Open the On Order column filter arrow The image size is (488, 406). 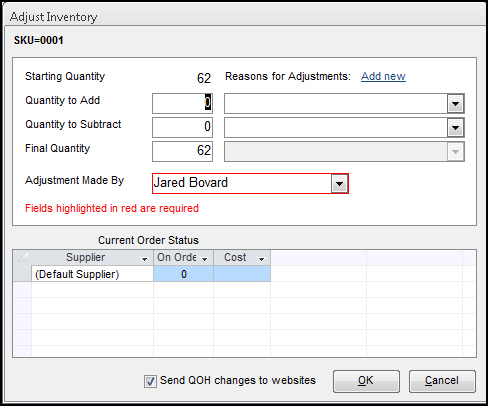pos(205,259)
